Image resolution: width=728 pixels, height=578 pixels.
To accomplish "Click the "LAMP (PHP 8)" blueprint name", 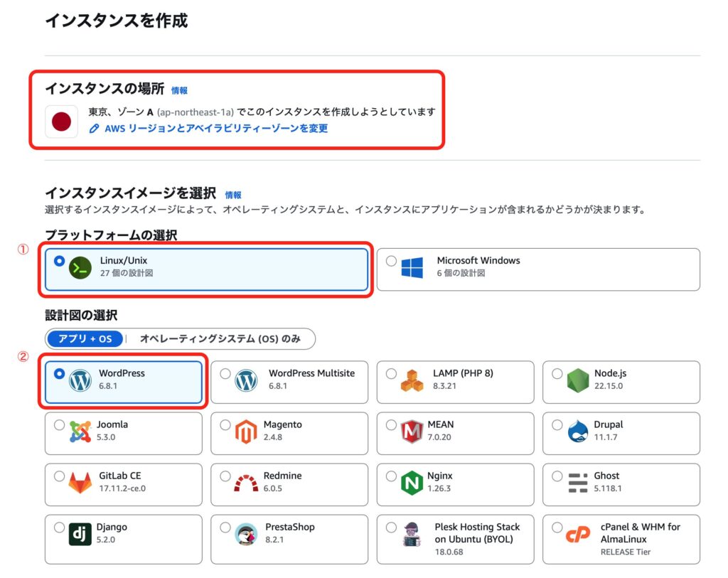I will [463, 373].
